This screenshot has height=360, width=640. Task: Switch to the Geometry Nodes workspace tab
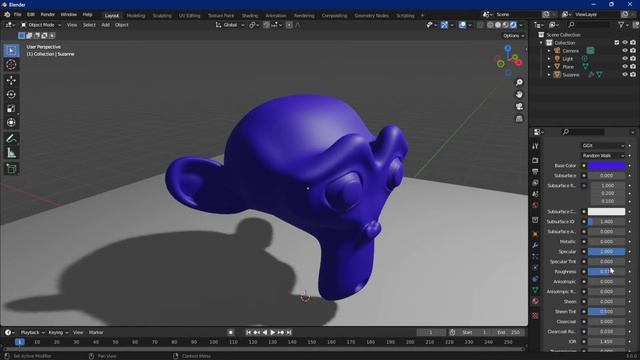pos(371,16)
